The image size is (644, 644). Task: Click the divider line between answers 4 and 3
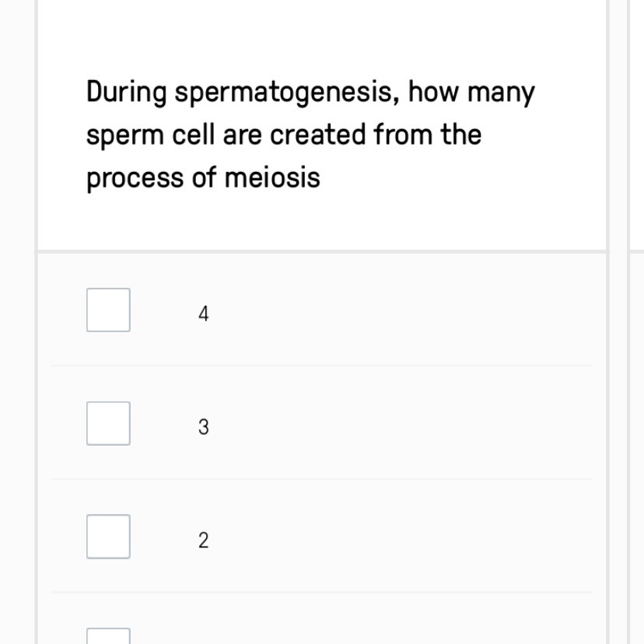[x=322, y=366]
